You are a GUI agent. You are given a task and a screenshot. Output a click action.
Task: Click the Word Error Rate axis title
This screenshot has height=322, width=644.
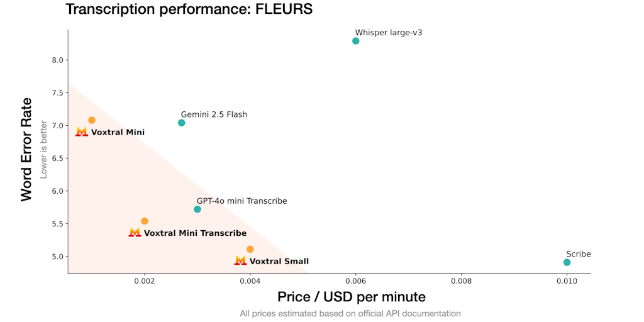coord(26,149)
